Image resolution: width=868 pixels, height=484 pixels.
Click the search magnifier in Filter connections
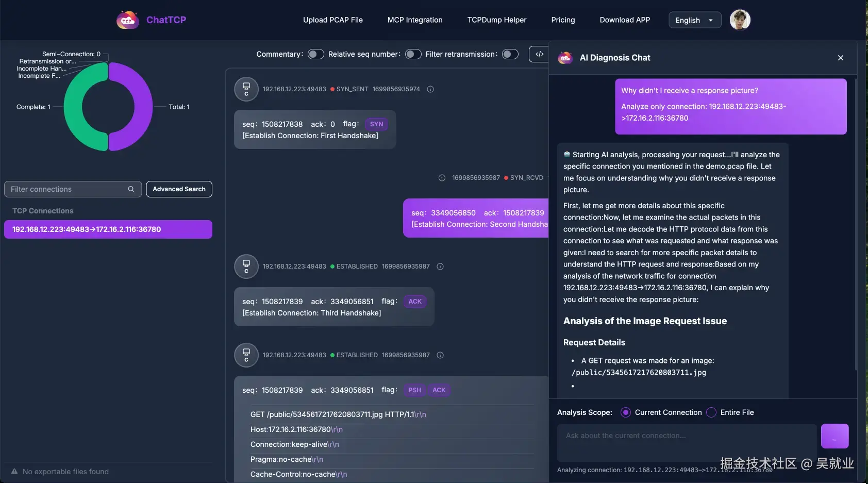(131, 189)
